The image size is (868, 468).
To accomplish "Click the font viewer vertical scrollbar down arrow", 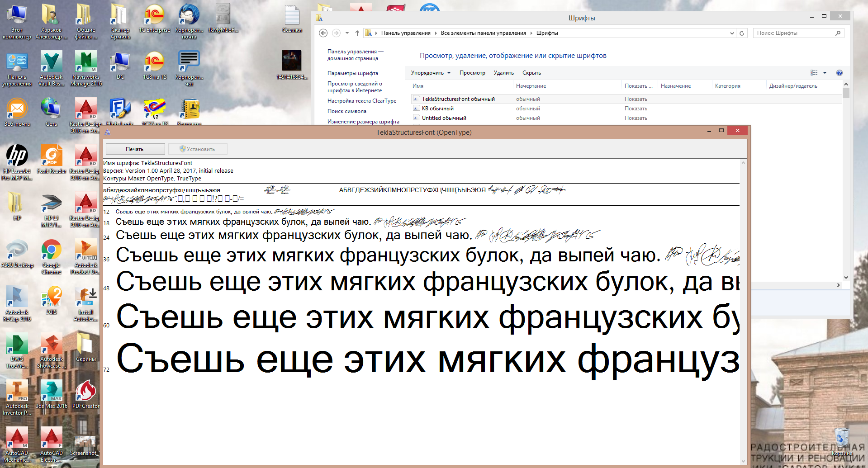I will coord(743,461).
